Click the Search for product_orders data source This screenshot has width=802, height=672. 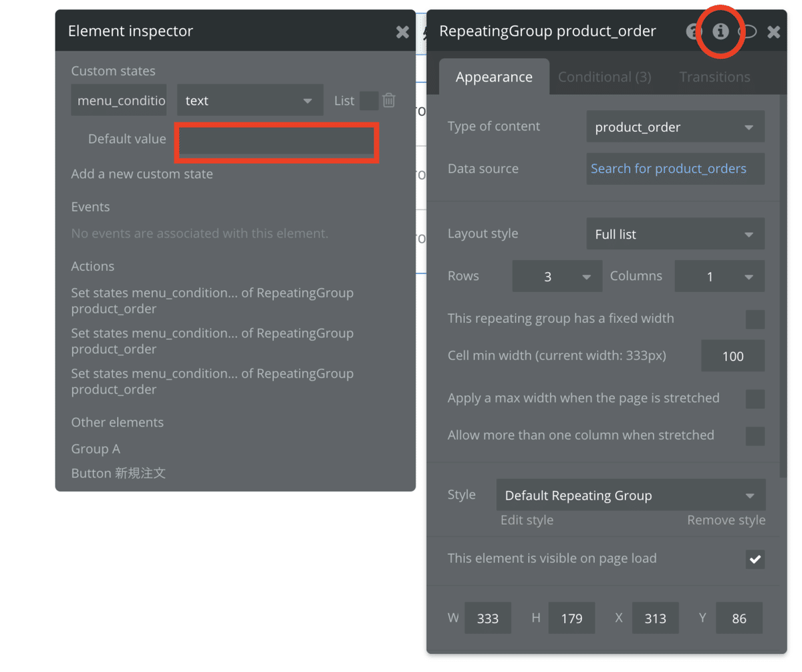coord(668,169)
